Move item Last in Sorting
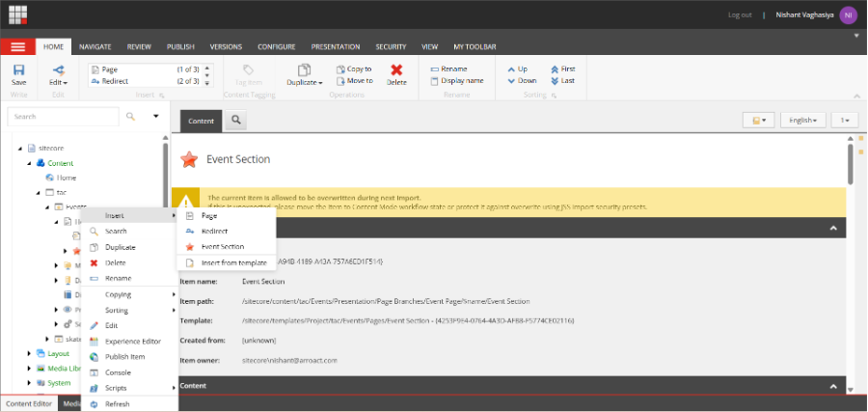Viewport: 868px width, 412px height. tap(562, 81)
